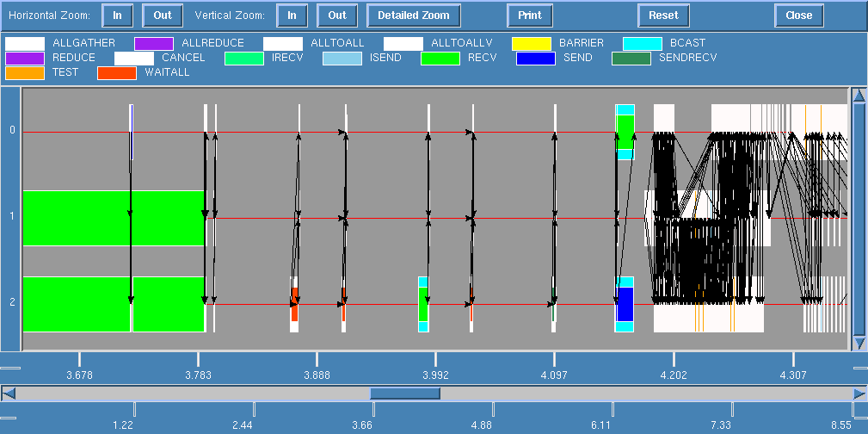Select the blue SEND swatch

(x=536, y=59)
